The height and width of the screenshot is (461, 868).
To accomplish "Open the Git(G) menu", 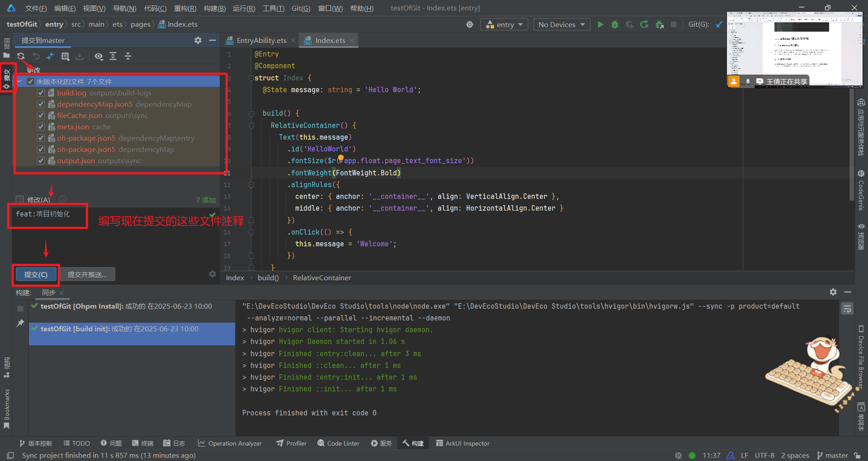I will pos(301,8).
